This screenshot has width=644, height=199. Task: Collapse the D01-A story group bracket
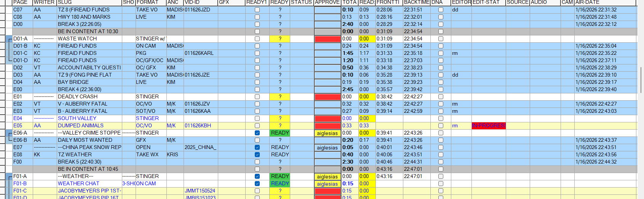coord(9,39)
